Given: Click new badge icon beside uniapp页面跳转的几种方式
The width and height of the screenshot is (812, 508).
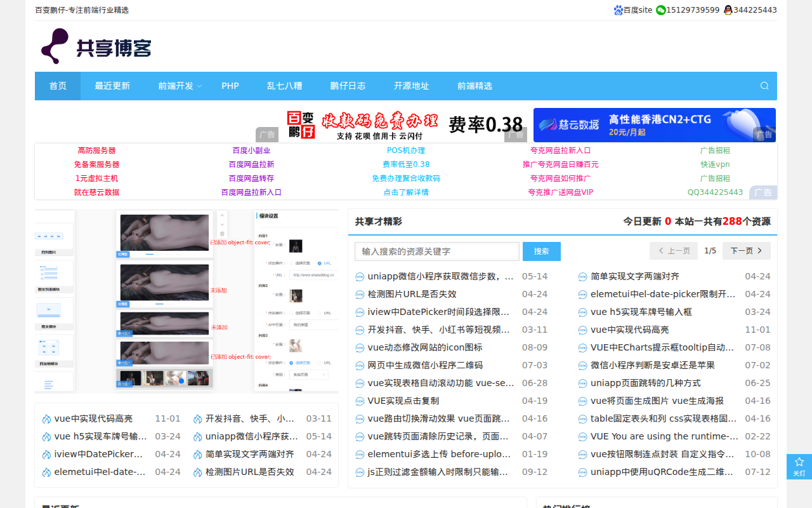Looking at the screenshot, I should coord(582,384).
